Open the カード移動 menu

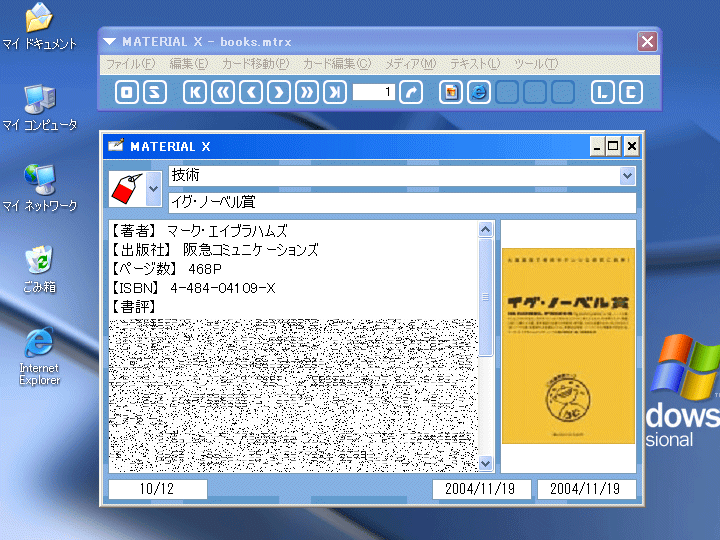pos(255,64)
